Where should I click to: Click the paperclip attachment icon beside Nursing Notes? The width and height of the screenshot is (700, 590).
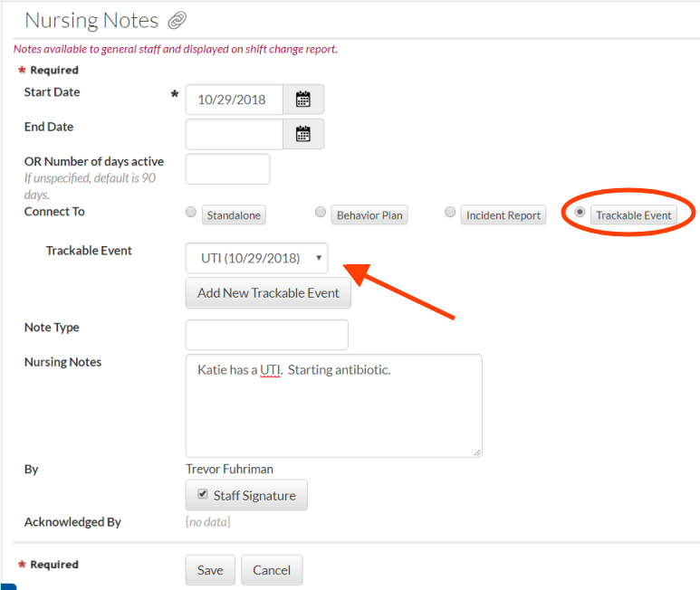tap(177, 21)
